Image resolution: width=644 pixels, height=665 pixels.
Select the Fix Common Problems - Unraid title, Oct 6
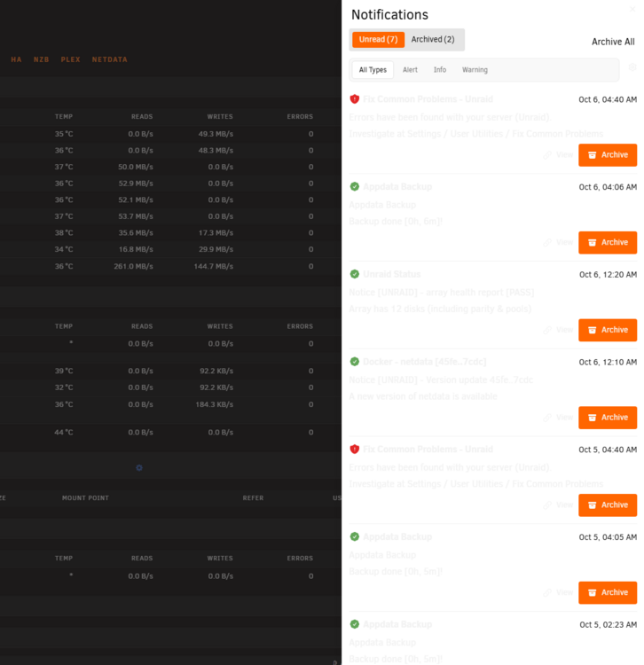coord(428,99)
